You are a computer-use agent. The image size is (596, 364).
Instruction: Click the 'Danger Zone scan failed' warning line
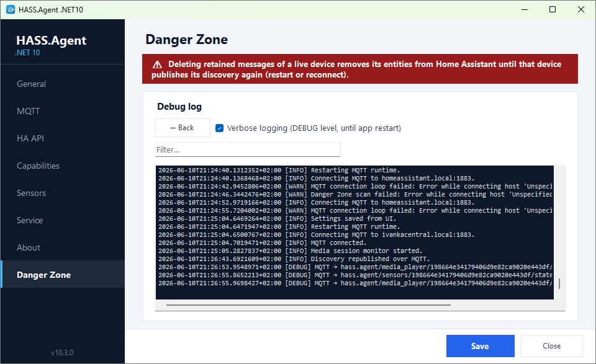(355, 194)
